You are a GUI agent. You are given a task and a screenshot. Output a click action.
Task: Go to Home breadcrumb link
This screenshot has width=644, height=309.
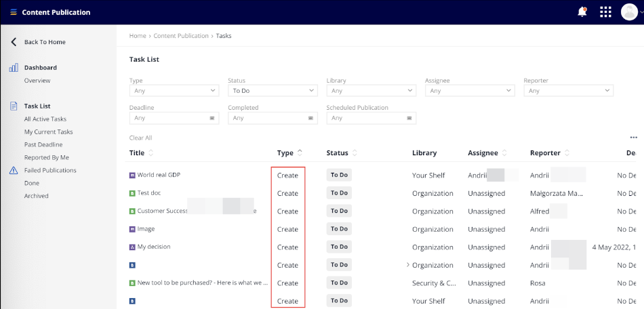pyautogui.click(x=138, y=36)
